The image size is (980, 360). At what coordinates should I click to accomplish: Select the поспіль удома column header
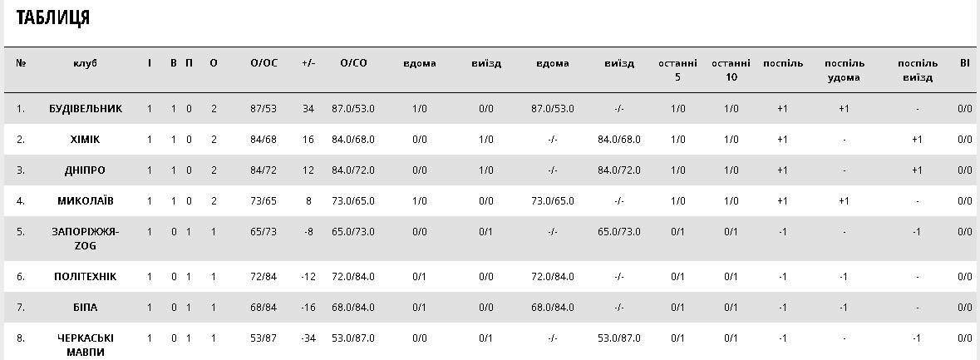844,70
